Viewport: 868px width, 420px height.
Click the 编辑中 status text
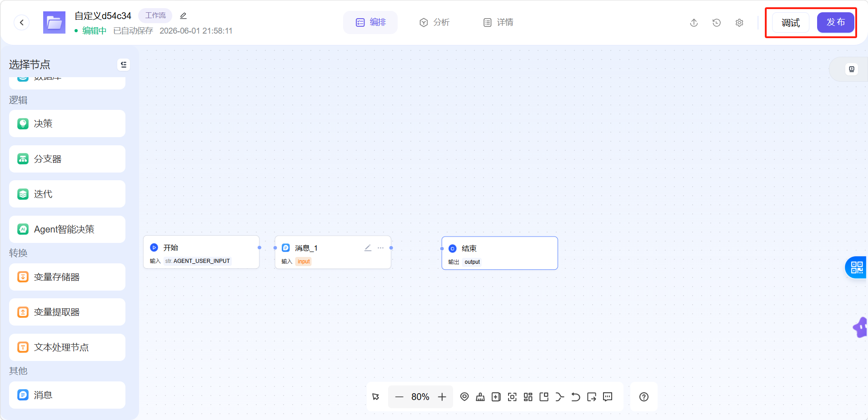(94, 31)
